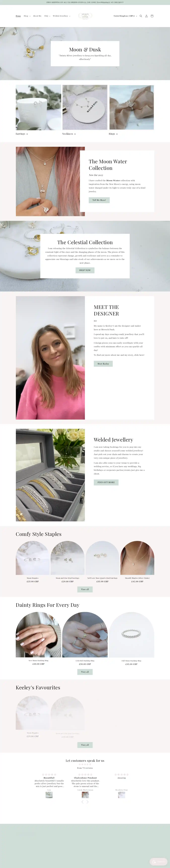Open the Necklaces collection link
The width and height of the screenshot is (170, 868).
pyautogui.click(x=69, y=134)
